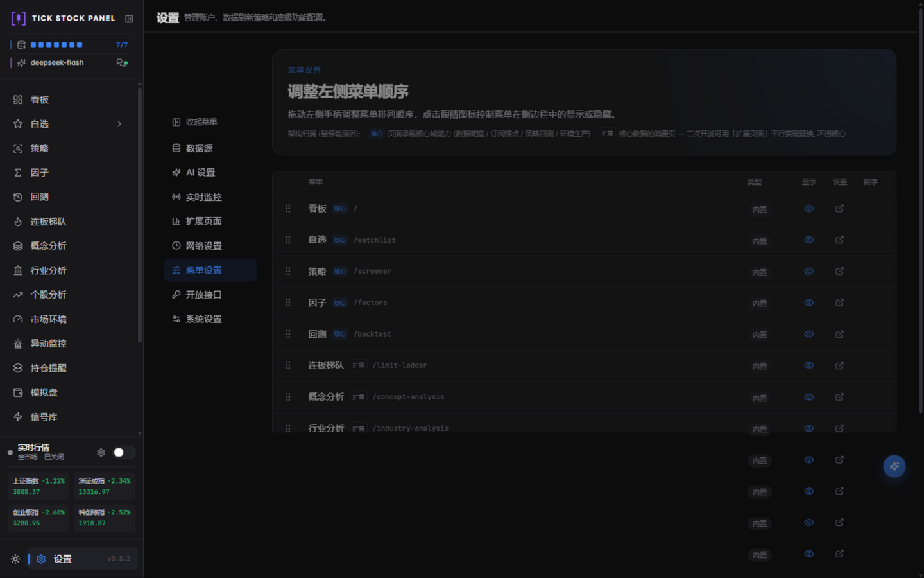Open external link for 回测 row

(x=839, y=334)
